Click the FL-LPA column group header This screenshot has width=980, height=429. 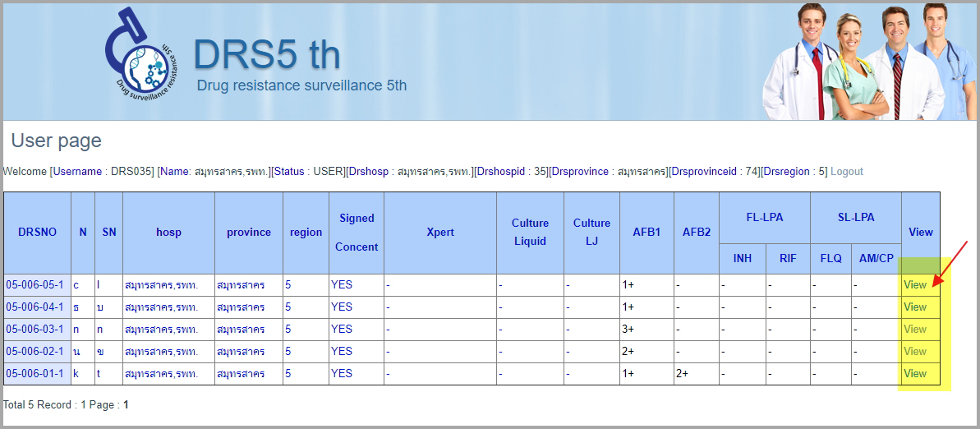point(764,218)
